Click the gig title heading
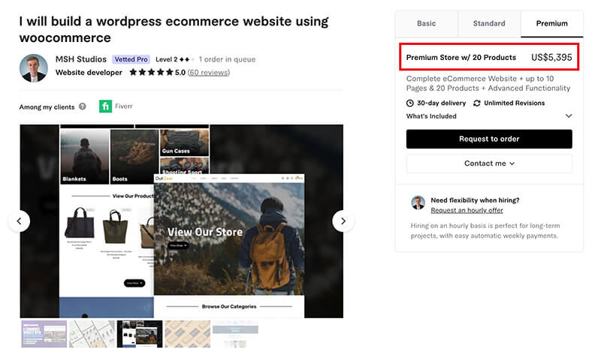 [174, 29]
